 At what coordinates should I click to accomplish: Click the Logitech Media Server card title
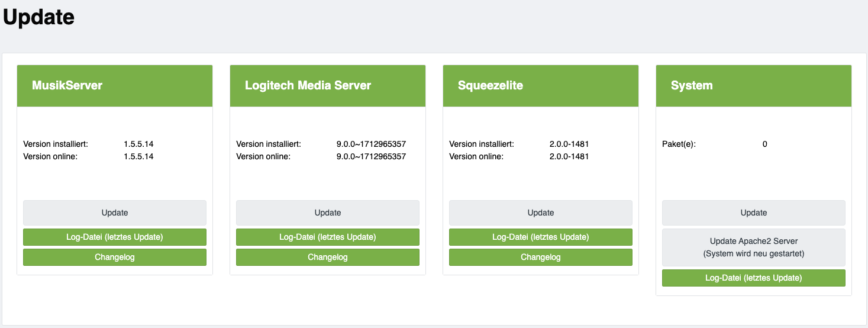click(308, 85)
